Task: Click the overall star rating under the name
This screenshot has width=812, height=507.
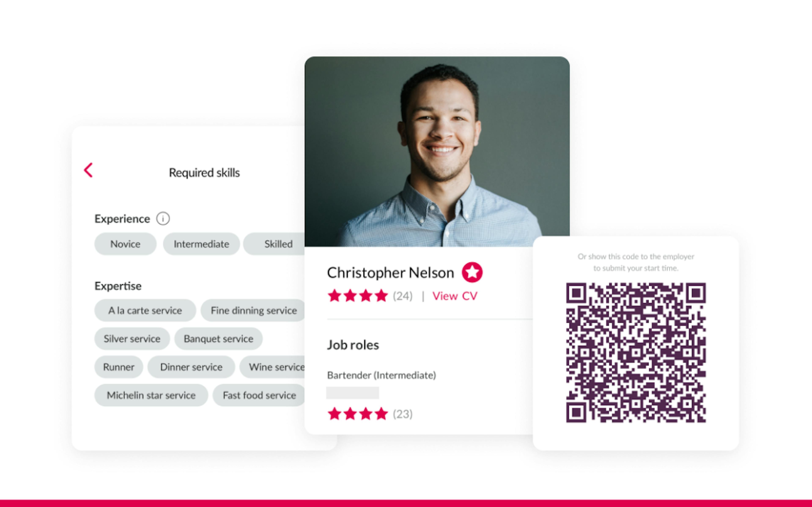Action: [358, 296]
